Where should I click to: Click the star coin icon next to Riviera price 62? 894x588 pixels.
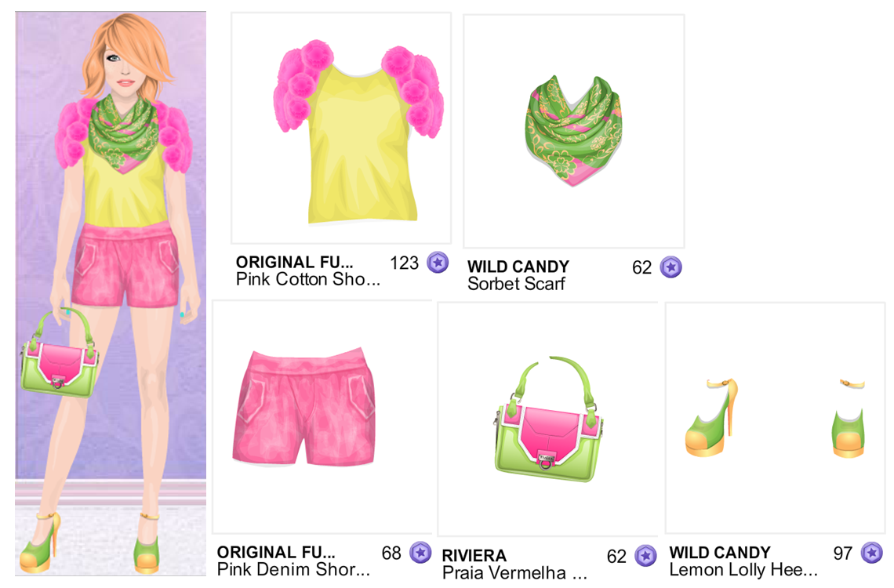point(646,556)
